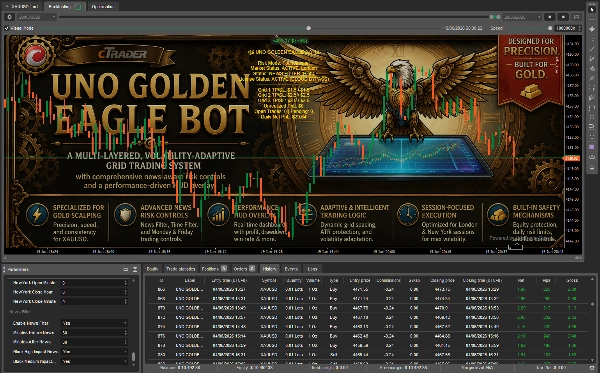Open the backtesting settings icon left of the start date

(x=10, y=17)
